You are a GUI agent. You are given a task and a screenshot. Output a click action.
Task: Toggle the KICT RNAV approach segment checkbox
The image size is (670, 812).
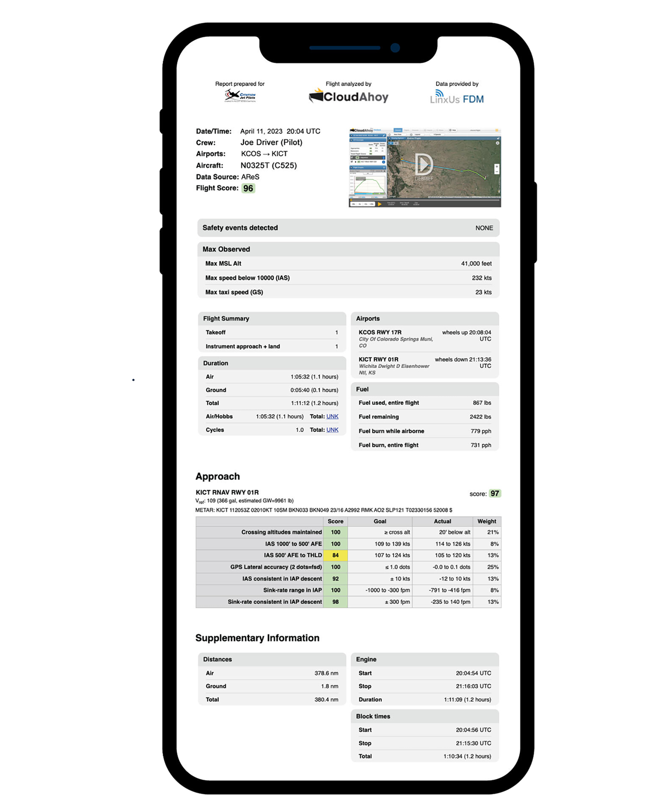(351, 162)
